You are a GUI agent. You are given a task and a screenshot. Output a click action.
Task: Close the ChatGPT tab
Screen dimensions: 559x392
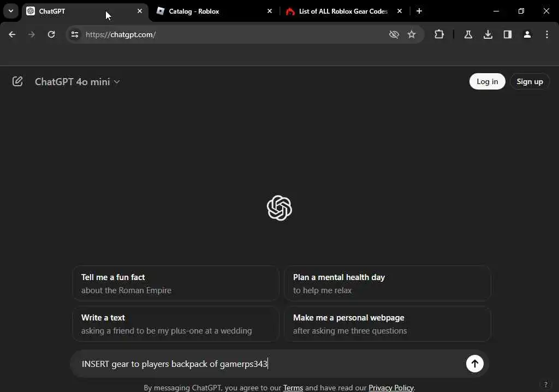[140, 11]
